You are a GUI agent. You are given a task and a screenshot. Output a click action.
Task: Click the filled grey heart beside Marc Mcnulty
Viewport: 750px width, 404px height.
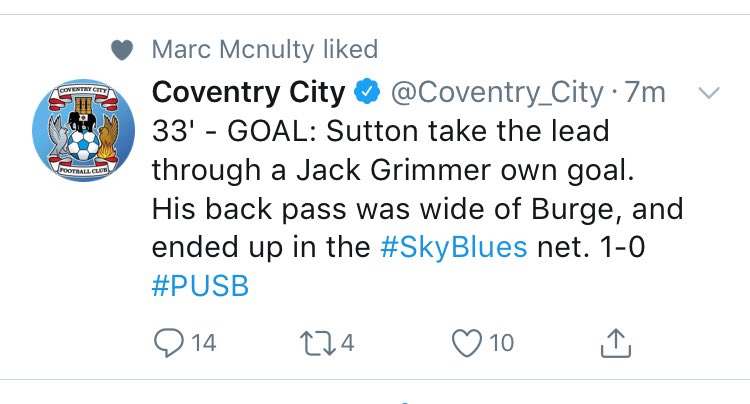122,50
